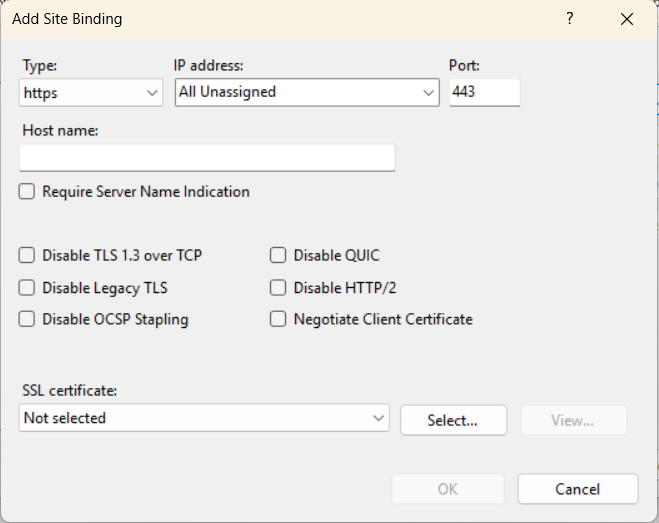Open the SSL certificate dropdown list
This screenshot has height=523, width=659.
(x=204, y=418)
